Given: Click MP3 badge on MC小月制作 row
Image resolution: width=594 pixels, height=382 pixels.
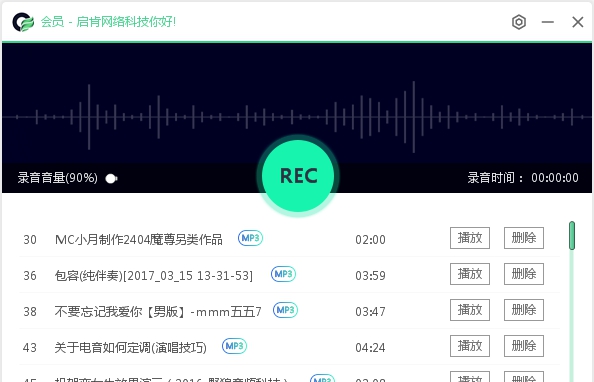Looking at the screenshot, I should point(250,238).
